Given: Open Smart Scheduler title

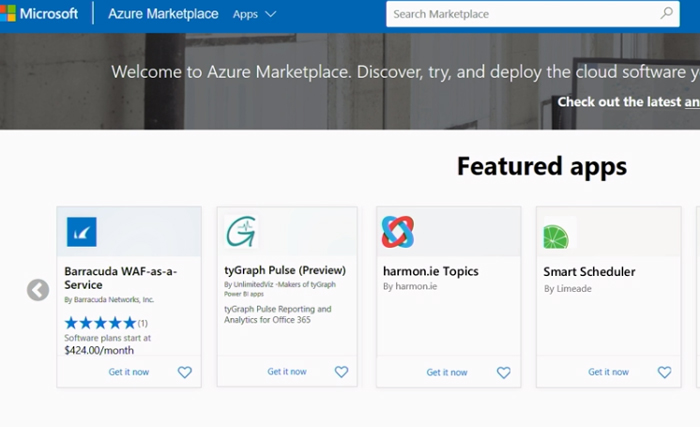Looking at the screenshot, I should pos(589,272).
